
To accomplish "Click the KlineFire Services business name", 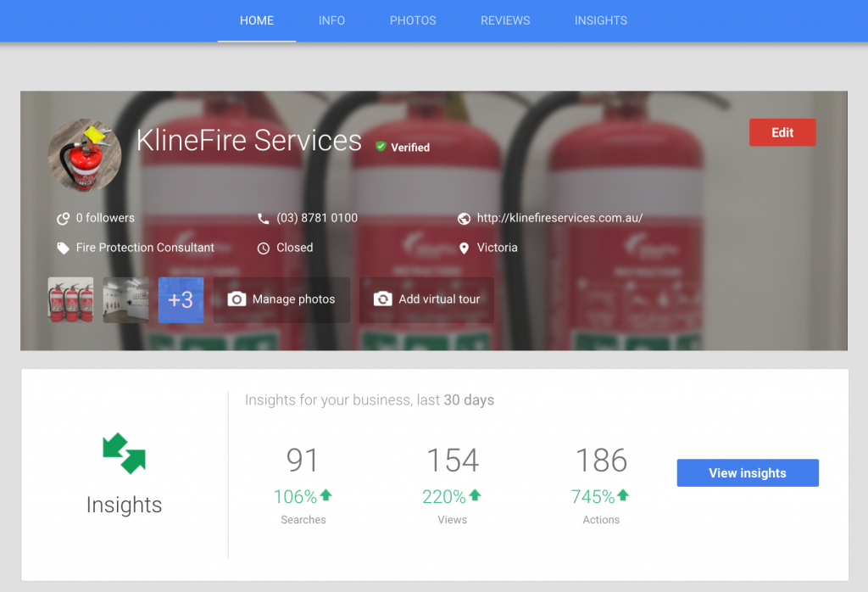I will [x=249, y=141].
